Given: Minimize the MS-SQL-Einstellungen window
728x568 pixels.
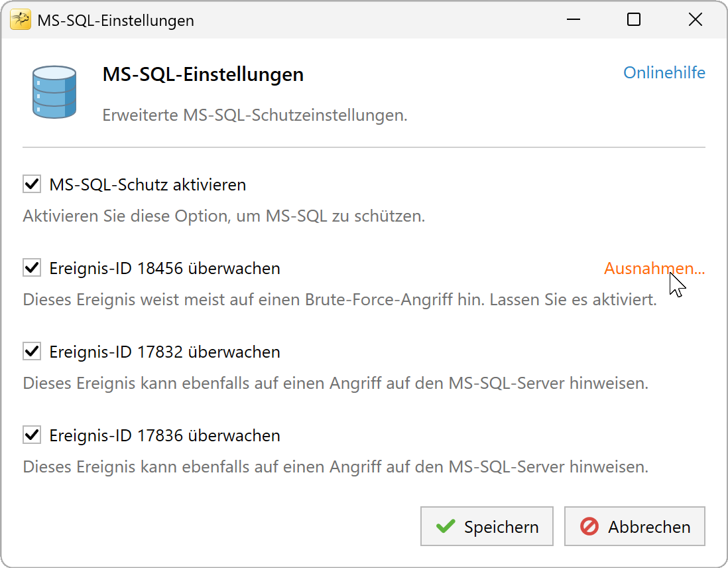Looking at the screenshot, I should point(574,19).
